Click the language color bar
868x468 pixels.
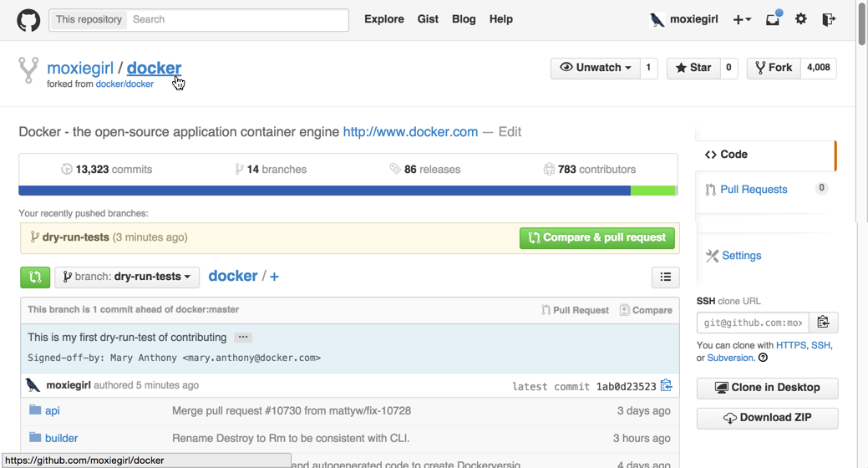pyautogui.click(x=348, y=191)
